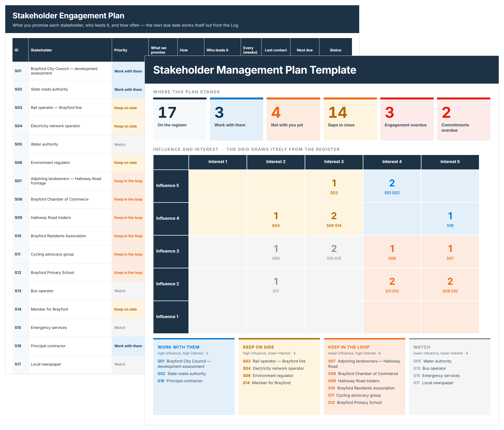Click 'Cycling advocacy group' table cell
The width and height of the screenshot is (504, 430).
[x=70, y=254]
